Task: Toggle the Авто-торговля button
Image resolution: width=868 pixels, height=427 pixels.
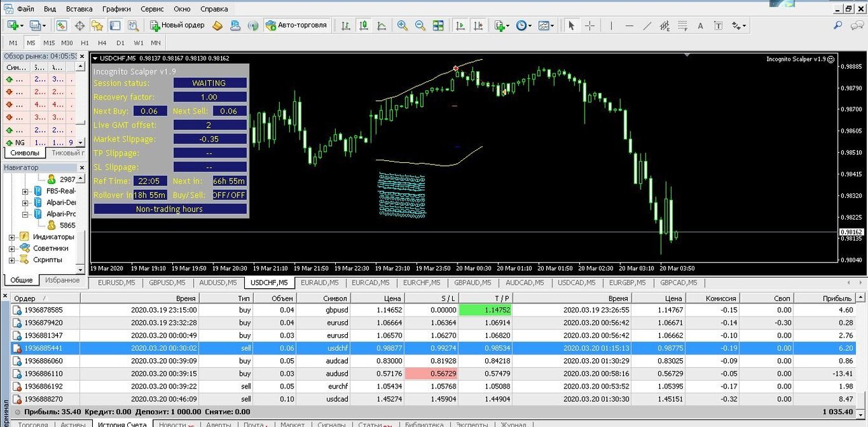Action: point(296,26)
